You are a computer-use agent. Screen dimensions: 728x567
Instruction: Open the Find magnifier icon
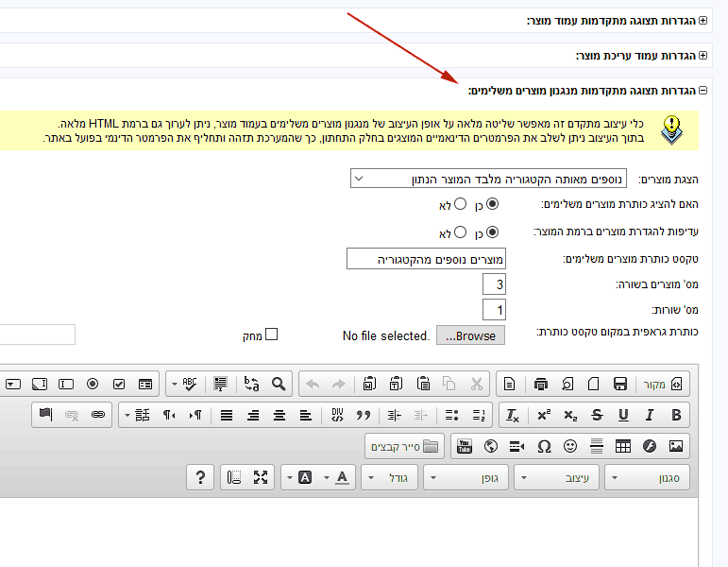pos(279,384)
